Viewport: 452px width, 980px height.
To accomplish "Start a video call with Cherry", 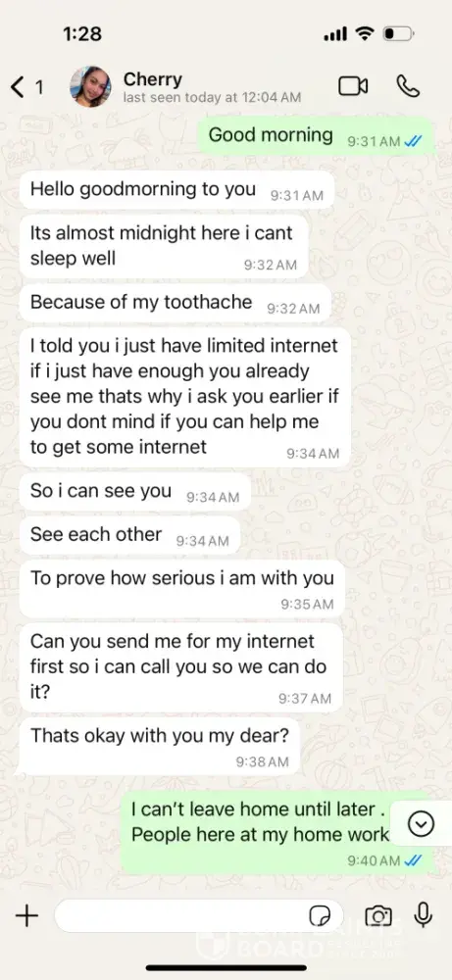I will point(353,86).
